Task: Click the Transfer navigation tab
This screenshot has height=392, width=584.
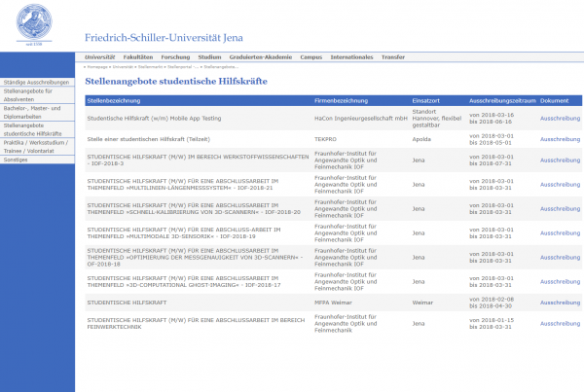Action: pos(393,57)
